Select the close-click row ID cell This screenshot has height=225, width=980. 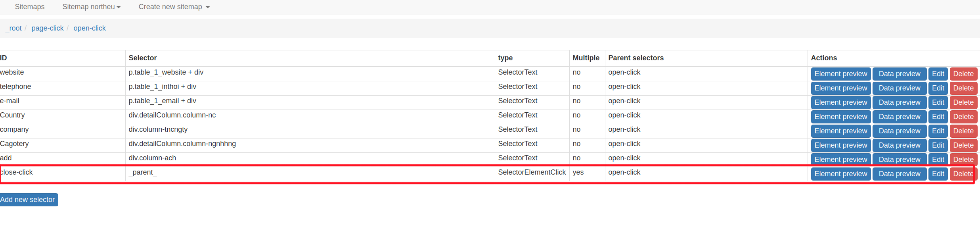click(17, 172)
